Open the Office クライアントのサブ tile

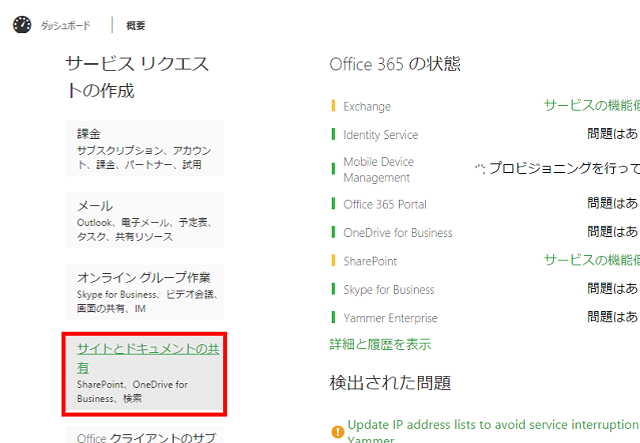tap(144, 434)
